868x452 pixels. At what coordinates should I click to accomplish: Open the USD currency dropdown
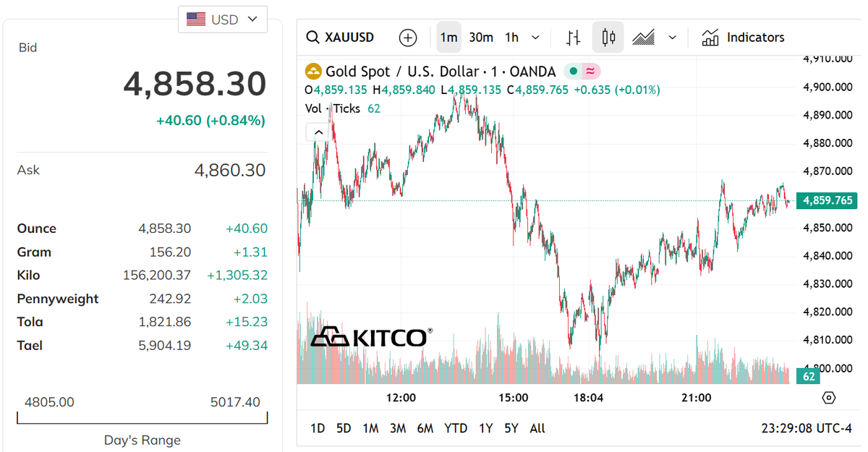pyautogui.click(x=223, y=20)
